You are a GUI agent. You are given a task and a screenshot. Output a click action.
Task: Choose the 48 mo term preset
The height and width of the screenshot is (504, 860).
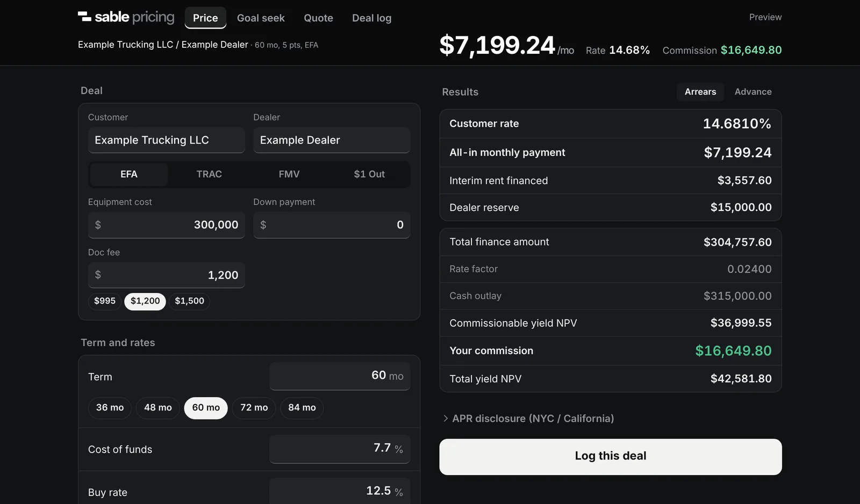tap(158, 408)
